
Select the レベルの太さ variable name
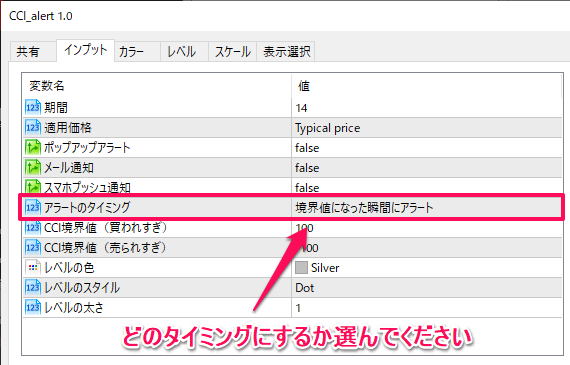click(x=73, y=308)
